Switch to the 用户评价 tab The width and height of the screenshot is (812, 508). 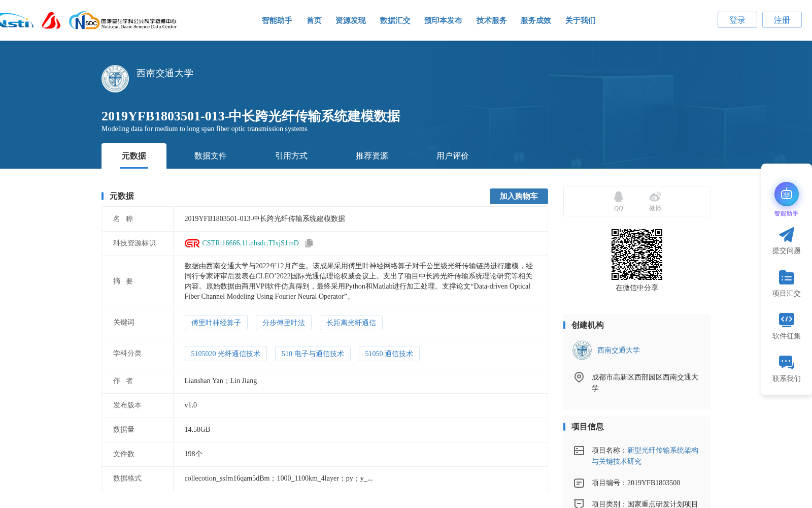coord(453,156)
